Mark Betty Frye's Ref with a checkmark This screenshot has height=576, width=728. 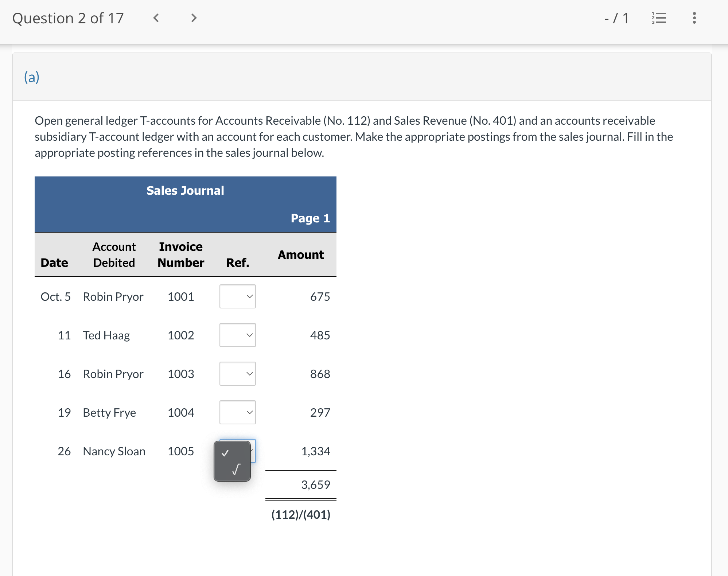(237, 412)
